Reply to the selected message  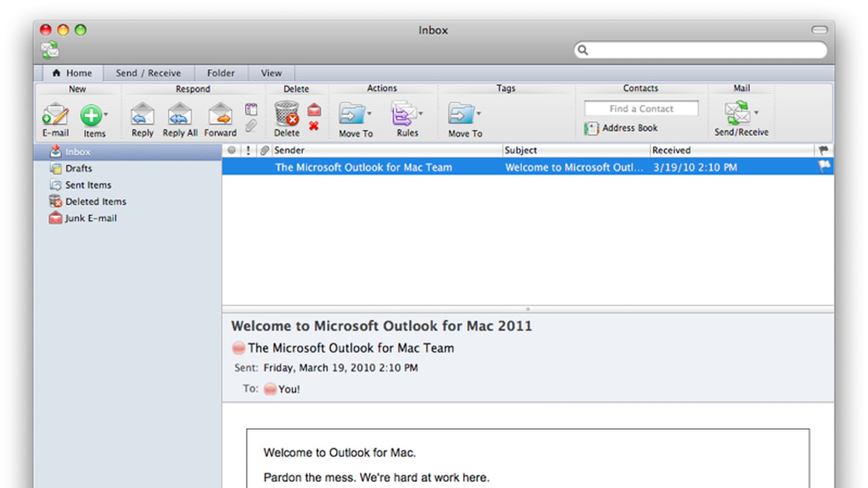pos(142,119)
